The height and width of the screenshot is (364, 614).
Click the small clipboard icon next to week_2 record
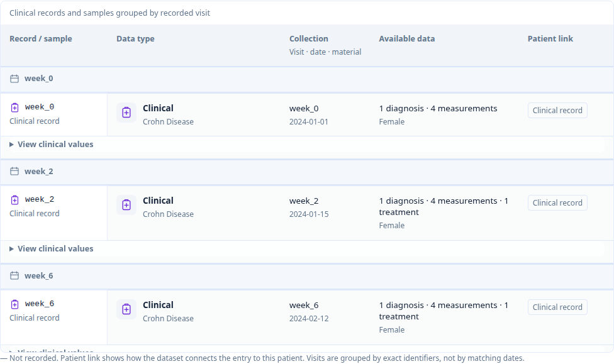(14, 200)
